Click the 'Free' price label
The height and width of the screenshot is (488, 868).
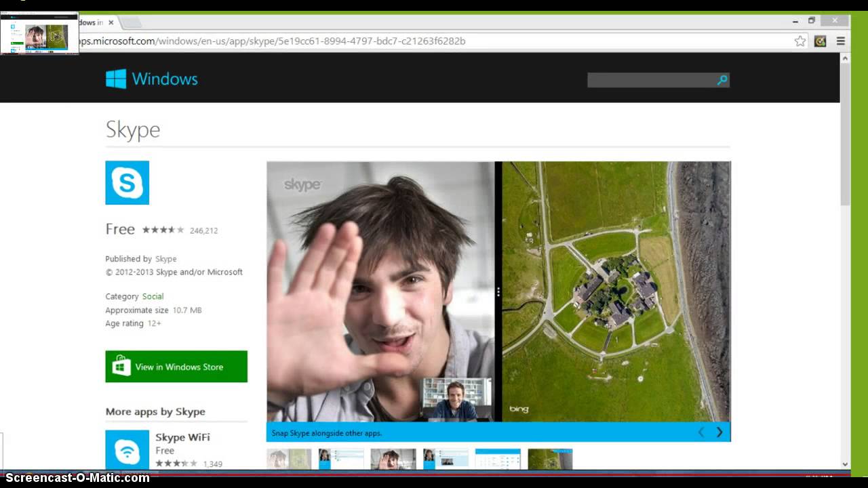(x=120, y=229)
